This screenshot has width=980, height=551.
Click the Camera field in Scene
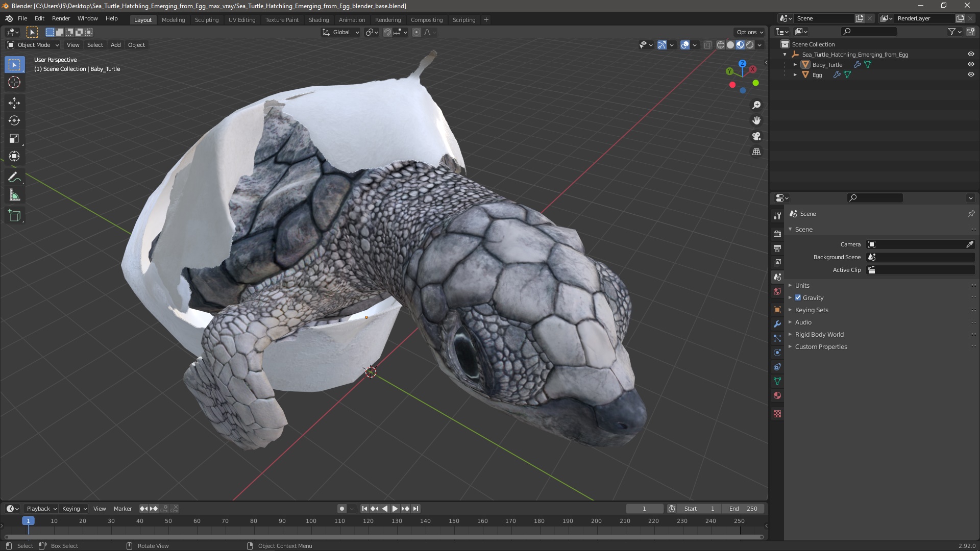tap(916, 244)
